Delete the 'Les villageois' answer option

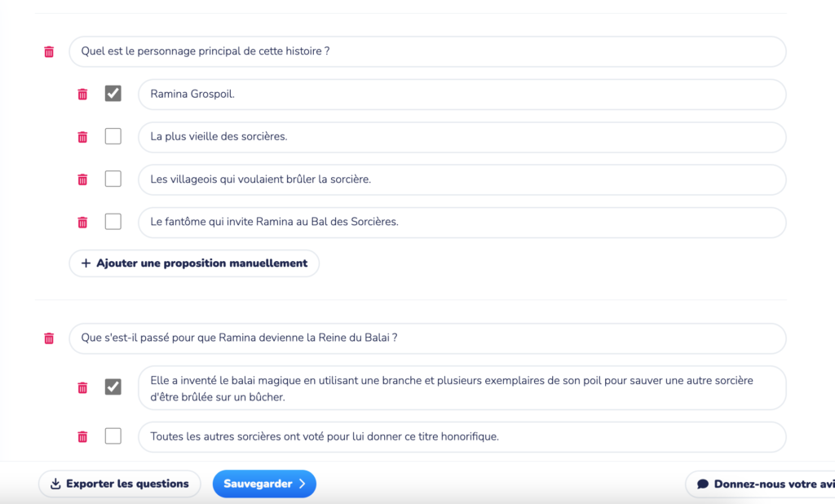point(82,179)
